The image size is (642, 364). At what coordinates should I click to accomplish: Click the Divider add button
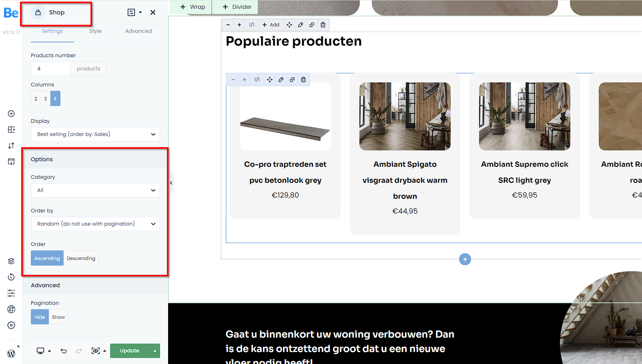pyautogui.click(x=237, y=7)
